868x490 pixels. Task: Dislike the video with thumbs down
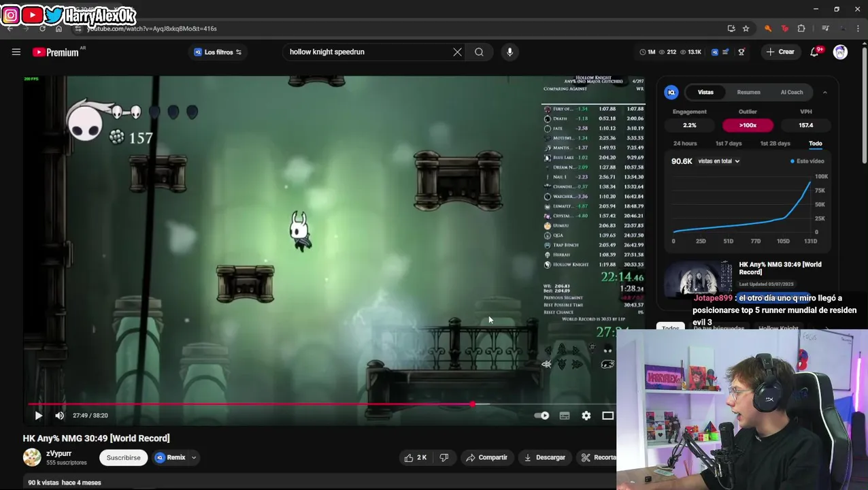(x=444, y=457)
